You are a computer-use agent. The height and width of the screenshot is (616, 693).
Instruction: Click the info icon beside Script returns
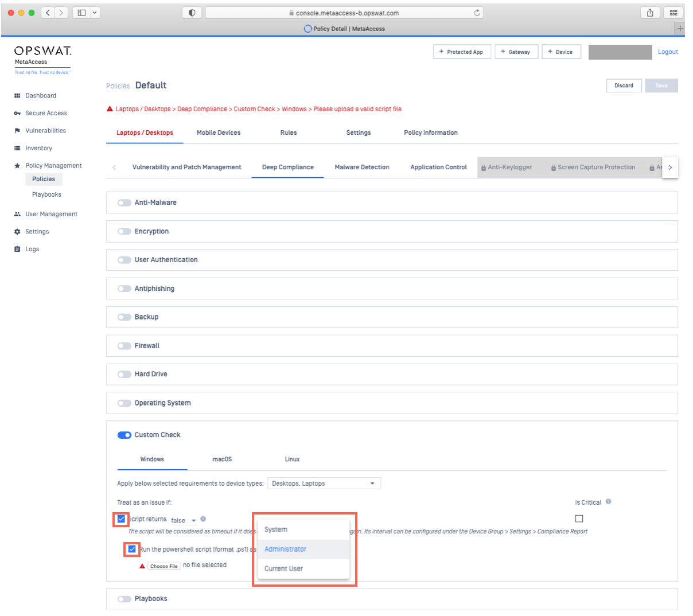point(203,519)
